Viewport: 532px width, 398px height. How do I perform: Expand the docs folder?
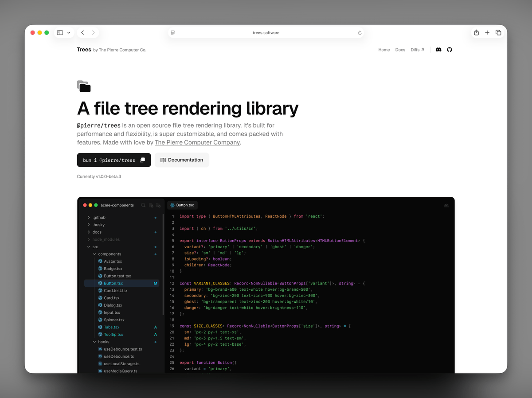pyautogui.click(x=89, y=232)
